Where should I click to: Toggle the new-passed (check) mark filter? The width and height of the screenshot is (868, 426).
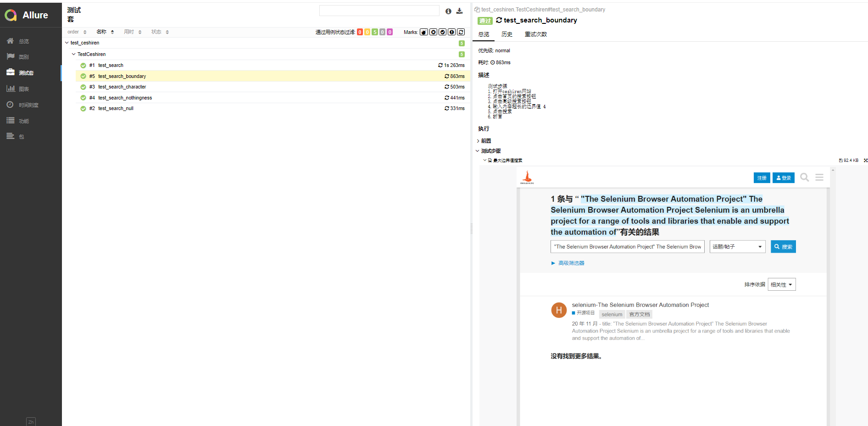click(x=442, y=32)
